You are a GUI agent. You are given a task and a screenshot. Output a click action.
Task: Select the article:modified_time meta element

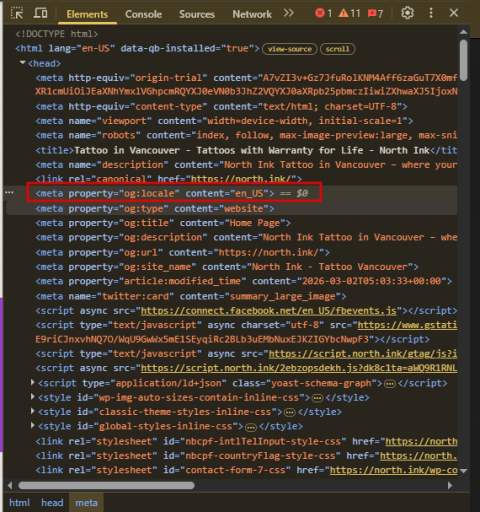pyautogui.click(x=244, y=281)
